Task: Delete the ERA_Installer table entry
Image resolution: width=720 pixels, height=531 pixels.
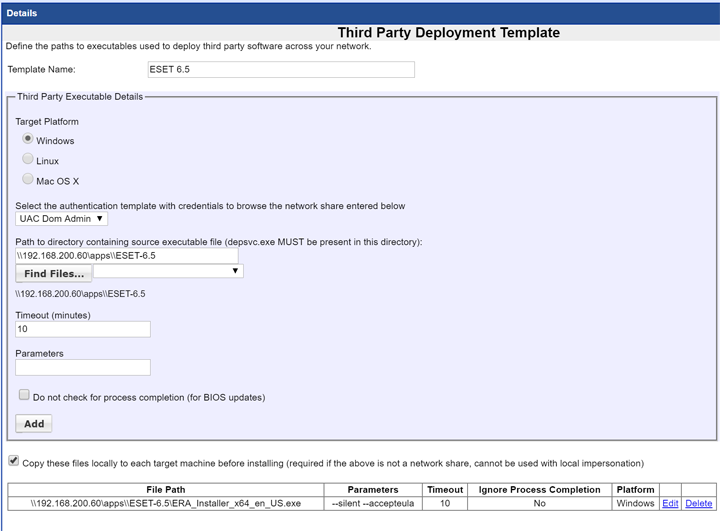Action: (698, 504)
